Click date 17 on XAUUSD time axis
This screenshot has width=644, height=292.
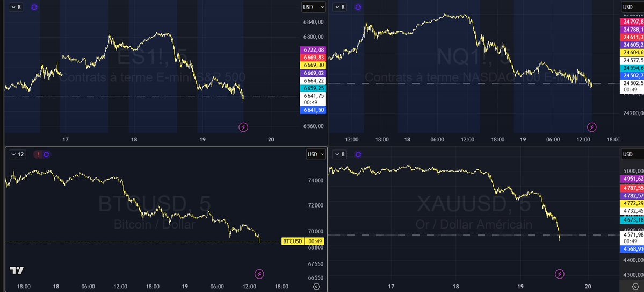pos(391,287)
